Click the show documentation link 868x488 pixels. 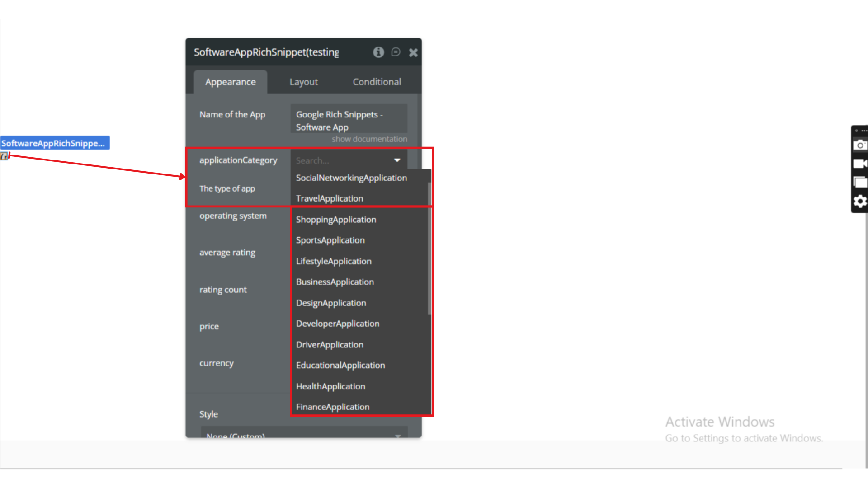tap(369, 139)
